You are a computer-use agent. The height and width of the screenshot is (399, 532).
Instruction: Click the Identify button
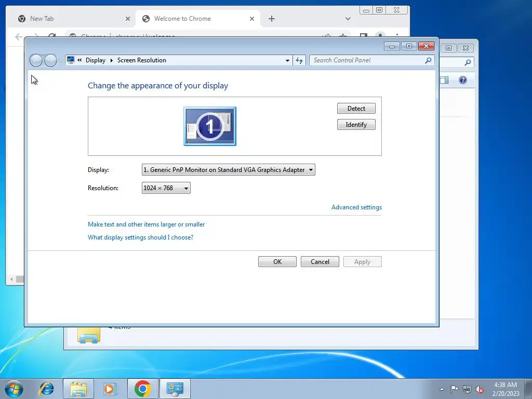pos(356,125)
